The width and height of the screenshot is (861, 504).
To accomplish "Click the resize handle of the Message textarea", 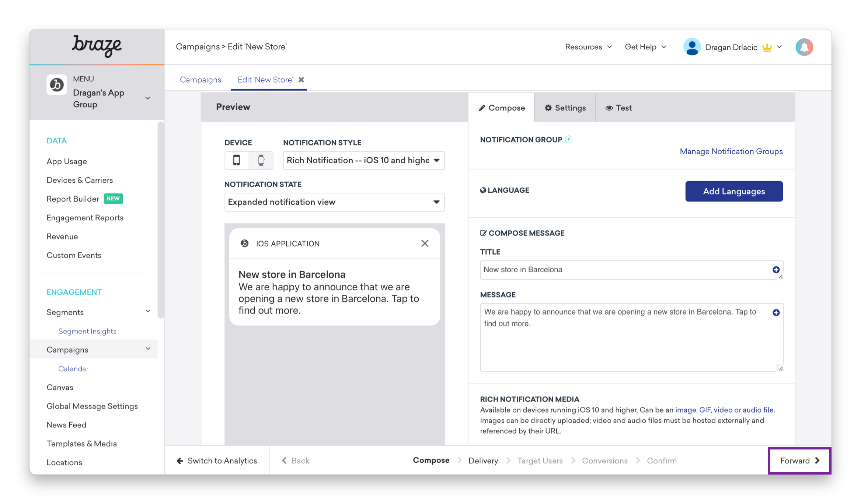I will (x=780, y=368).
